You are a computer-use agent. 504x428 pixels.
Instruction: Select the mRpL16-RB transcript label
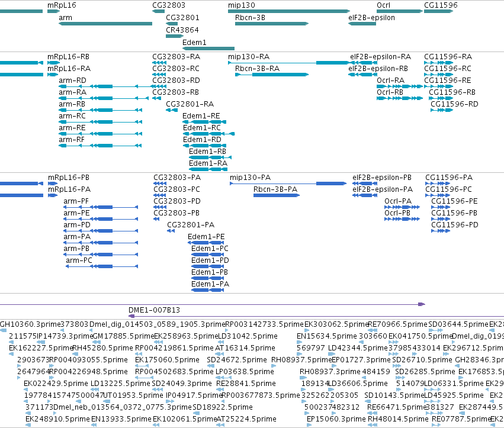click(69, 57)
